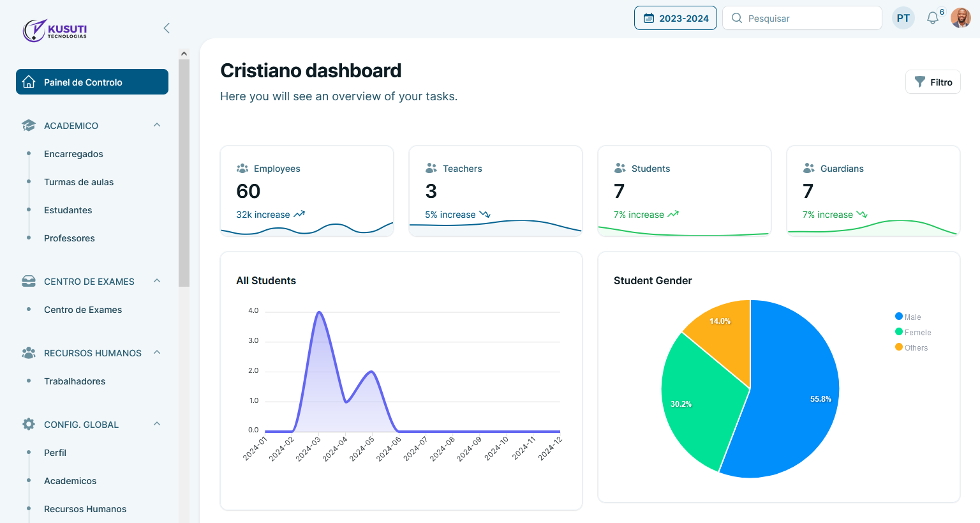Click the Kusuti Tecnologias logo
Screen dimensions: 980x523
coord(55,29)
